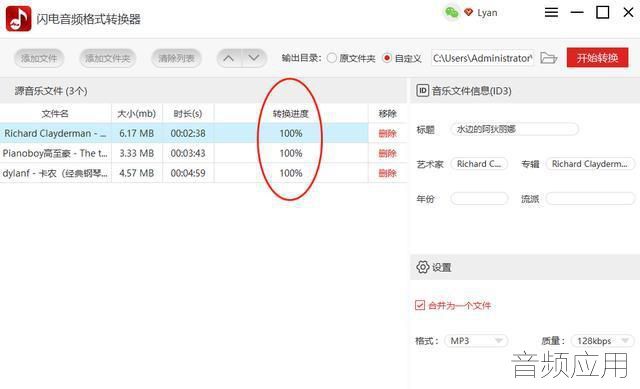Screen dimensions: 640x389
Task: Click the 源音乐文件 (3个) header
Action: [51, 91]
